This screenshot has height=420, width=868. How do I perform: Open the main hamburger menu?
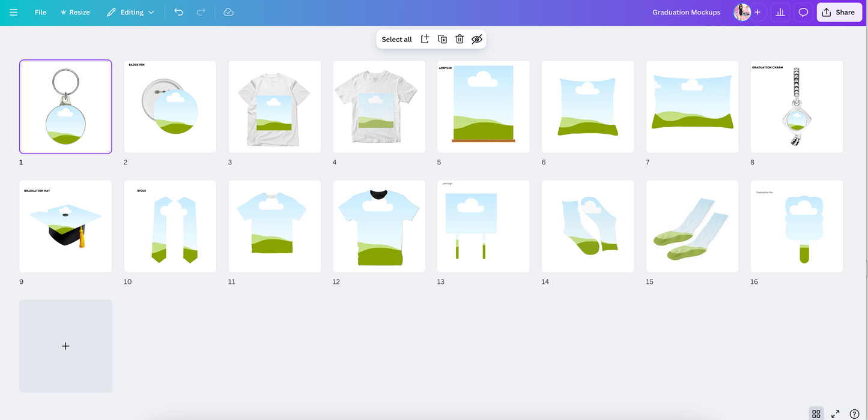pos(13,12)
